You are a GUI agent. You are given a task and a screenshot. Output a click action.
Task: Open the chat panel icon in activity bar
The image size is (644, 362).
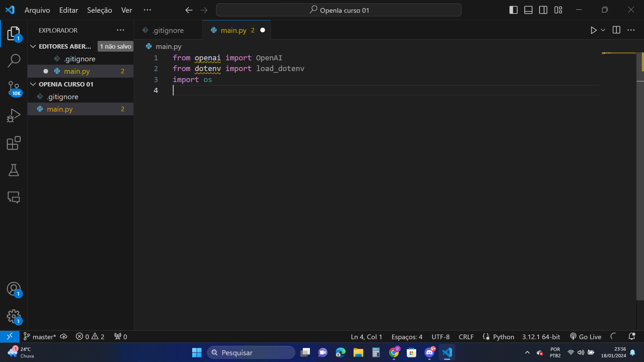coord(14,197)
